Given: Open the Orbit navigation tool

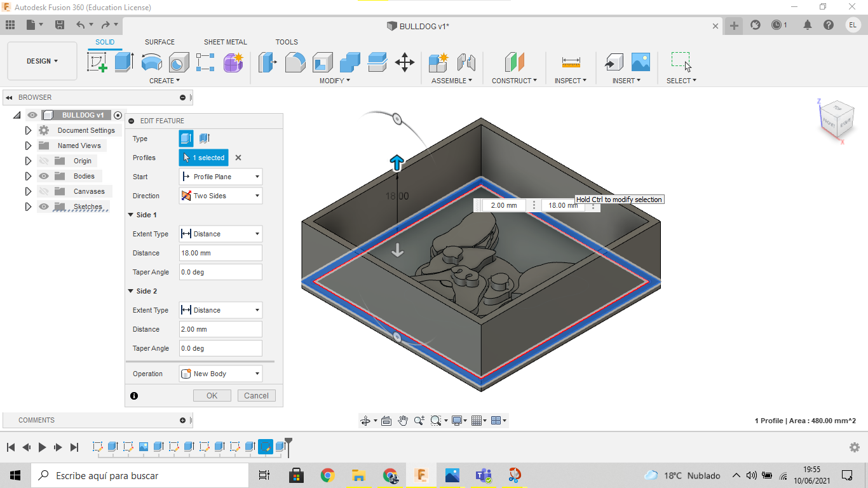Looking at the screenshot, I should tap(365, 421).
